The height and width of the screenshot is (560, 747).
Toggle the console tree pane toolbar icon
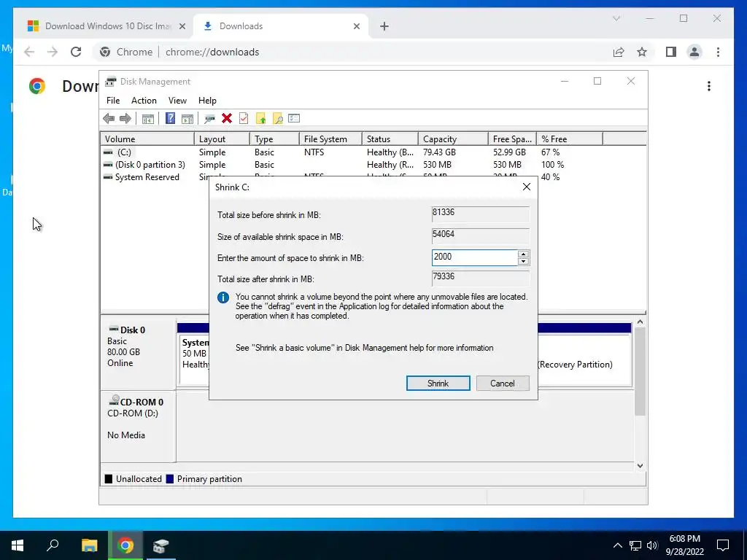tap(147, 119)
